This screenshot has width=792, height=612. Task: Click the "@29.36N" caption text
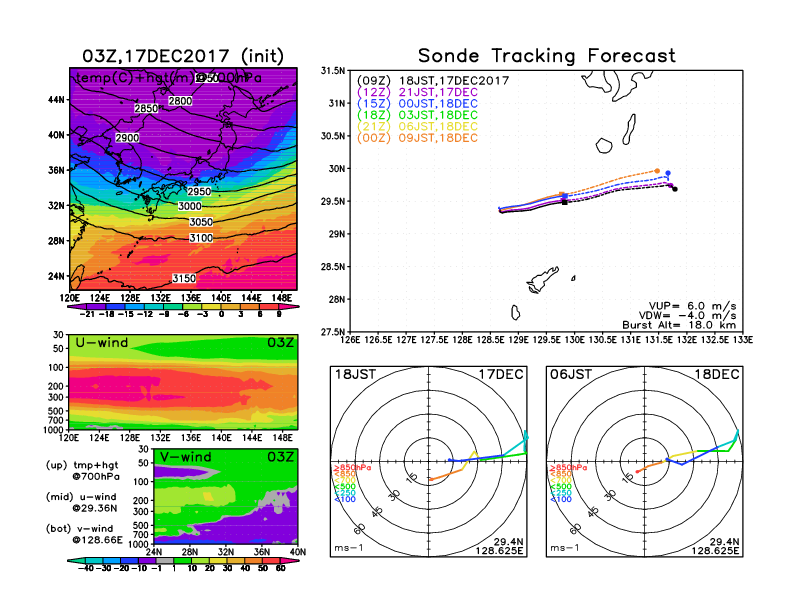click(x=94, y=508)
